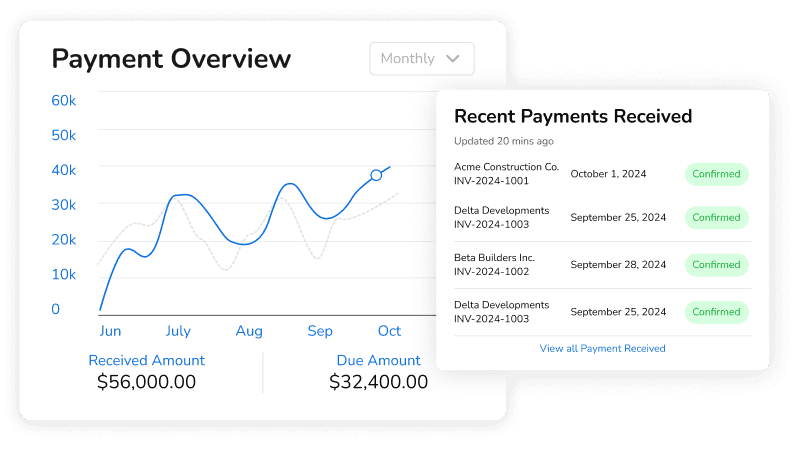799x450 pixels.
Task: Click the October 1, 2024 date
Action: pos(608,174)
